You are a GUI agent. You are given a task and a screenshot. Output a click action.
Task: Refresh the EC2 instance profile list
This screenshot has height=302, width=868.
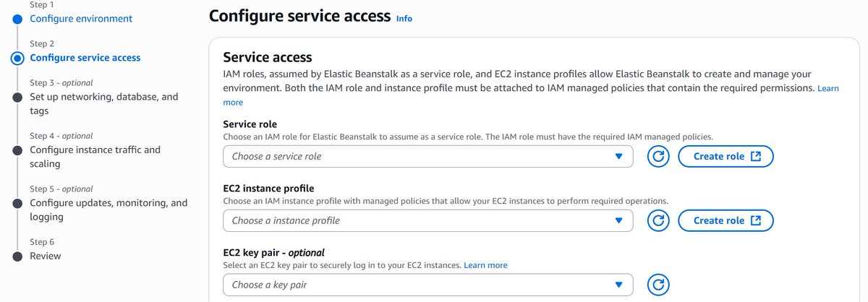[658, 220]
